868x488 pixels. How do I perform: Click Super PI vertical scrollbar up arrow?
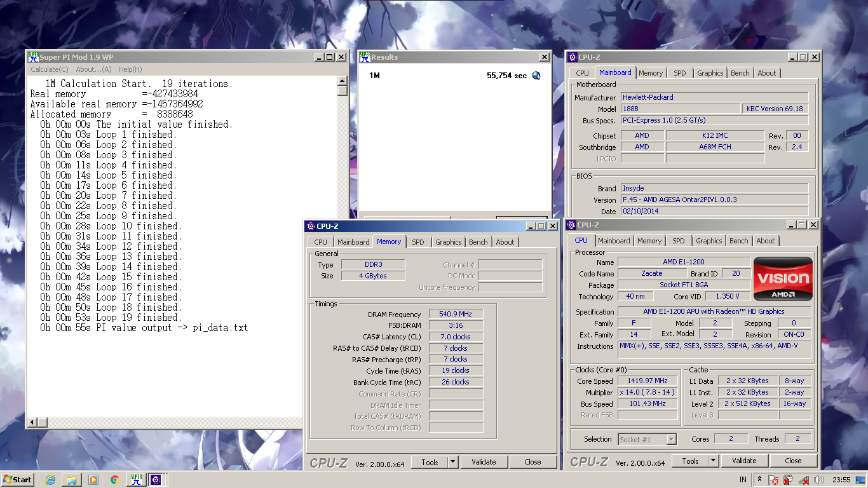[x=342, y=81]
